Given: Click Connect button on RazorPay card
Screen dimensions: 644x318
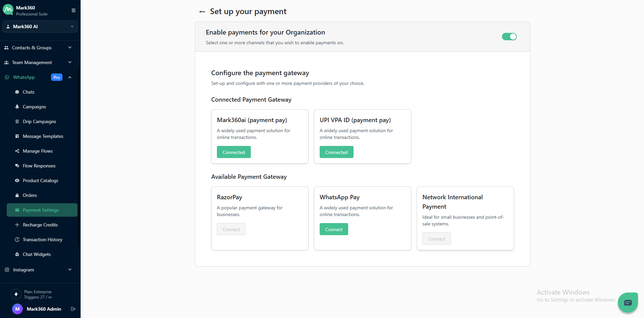Looking at the screenshot, I should [231, 229].
